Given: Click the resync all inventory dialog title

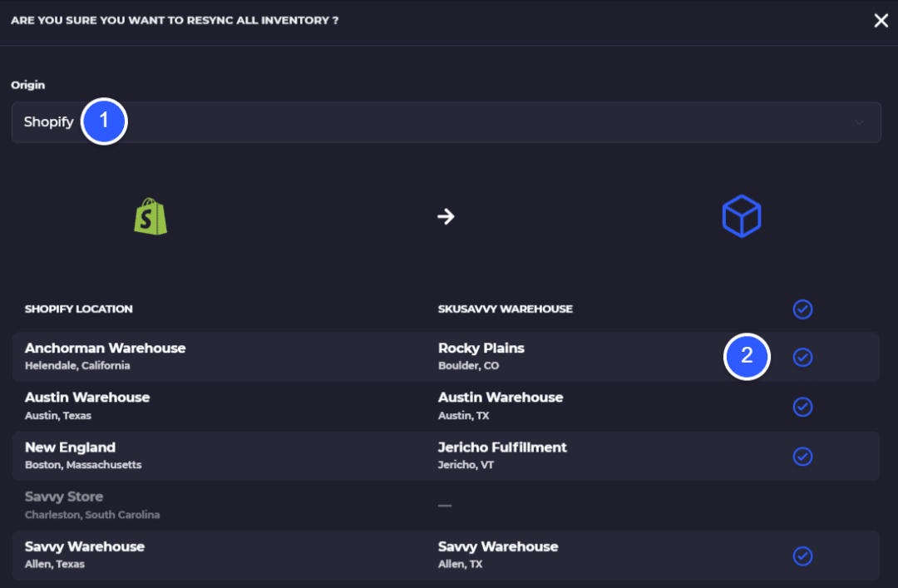Looking at the screenshot, I should tap(175, 21).
